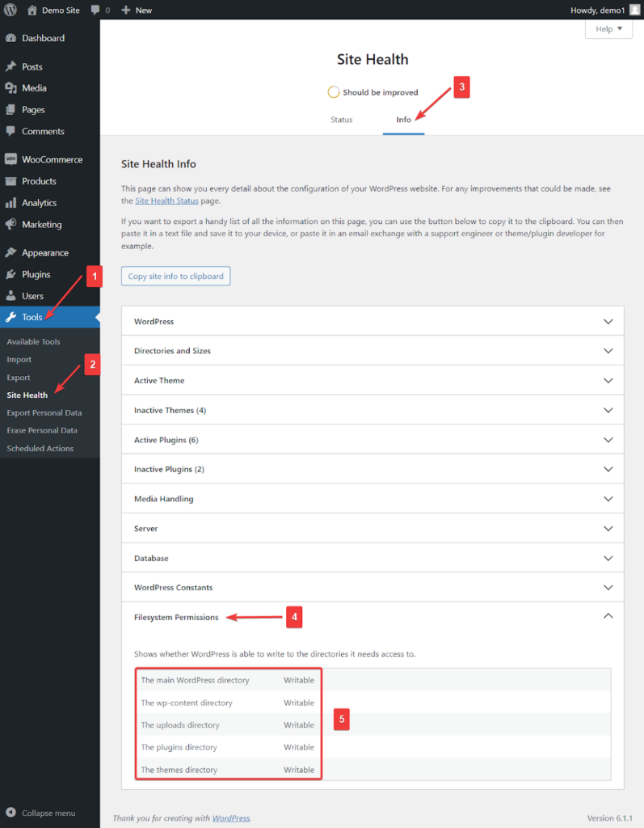
Task: Click the Demo Site home icon
Action: coord(32,10)
